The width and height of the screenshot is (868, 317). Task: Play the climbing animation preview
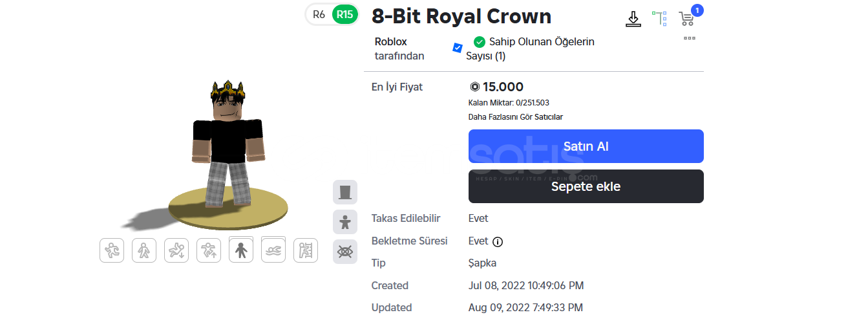tap(306, 250)
